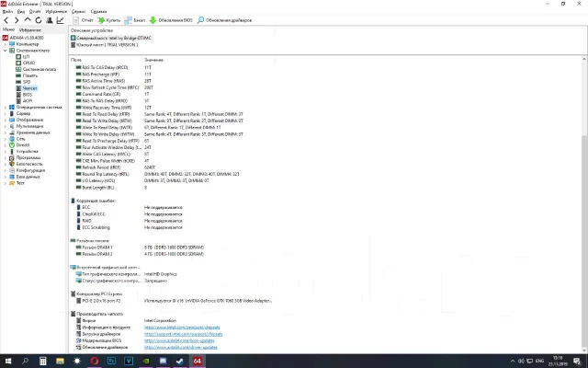Screen dimensions: 588x368
Task: Click the Программы tree icon
Action: pos(12,157)
